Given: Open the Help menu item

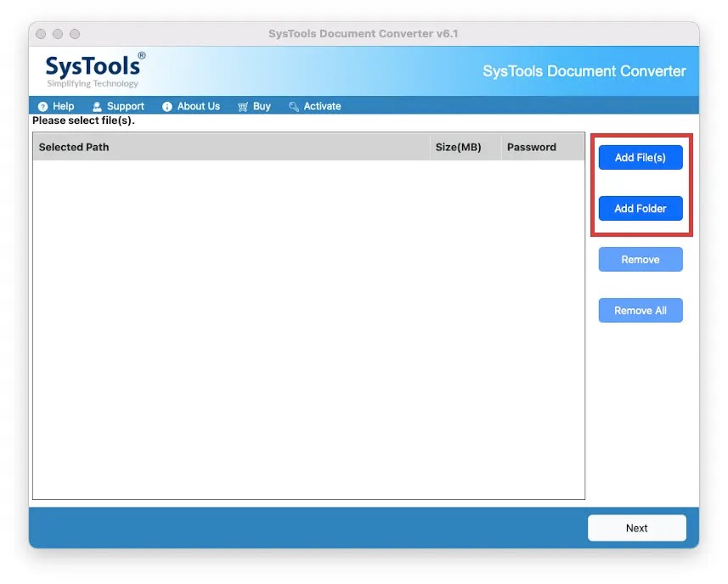Looking at the screenshot, I should click(x=56, y=106).
